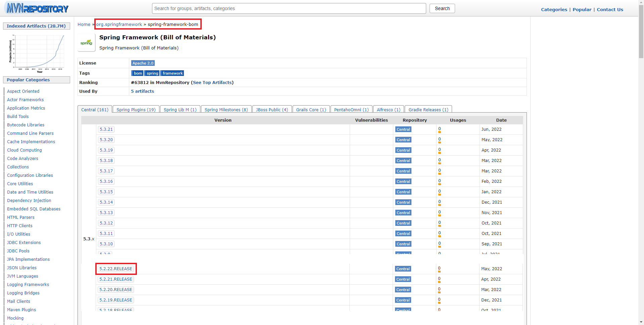
Task: Open JSON Libraries category
Action: tap(22, 268)
